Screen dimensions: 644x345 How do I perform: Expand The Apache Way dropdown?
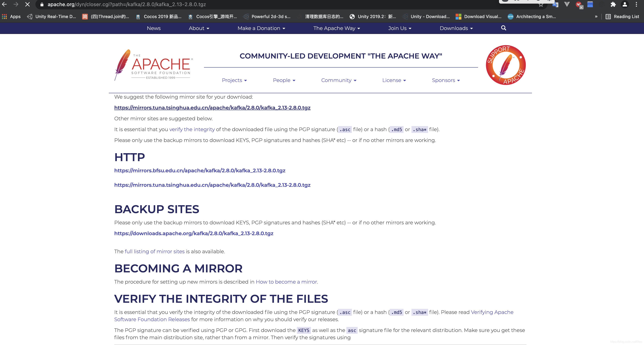pos(337,28)
